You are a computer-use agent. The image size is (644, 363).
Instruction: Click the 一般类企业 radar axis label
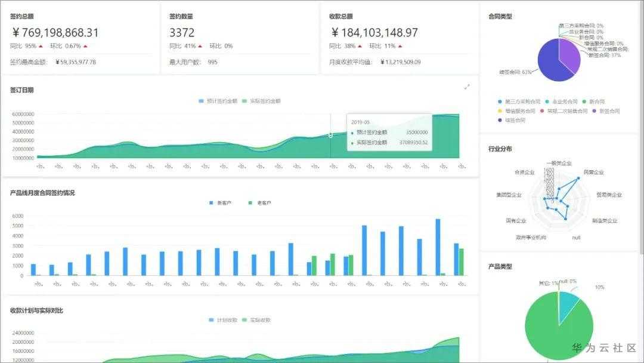point(559,163)
